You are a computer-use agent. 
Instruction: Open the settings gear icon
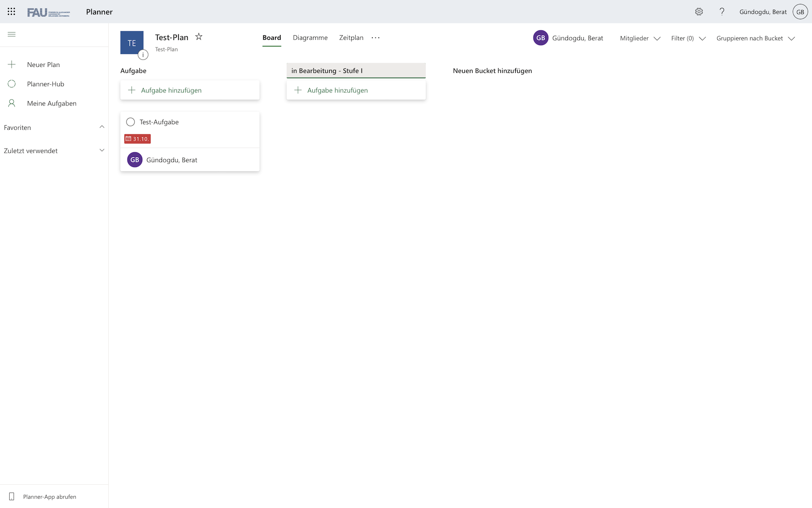coord(699,12)
